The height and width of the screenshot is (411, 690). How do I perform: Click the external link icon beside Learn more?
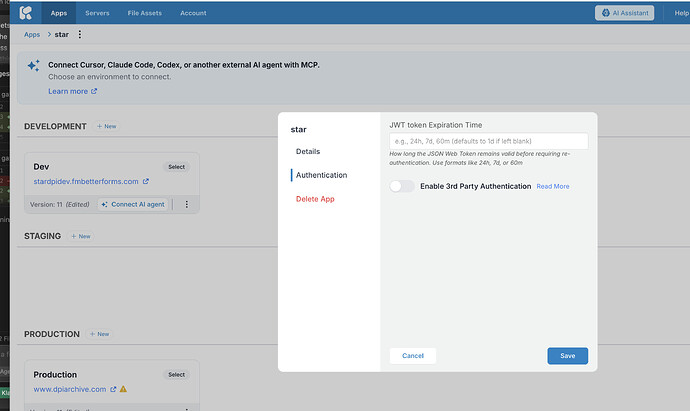pyautogui.click(x=94, y=91)
